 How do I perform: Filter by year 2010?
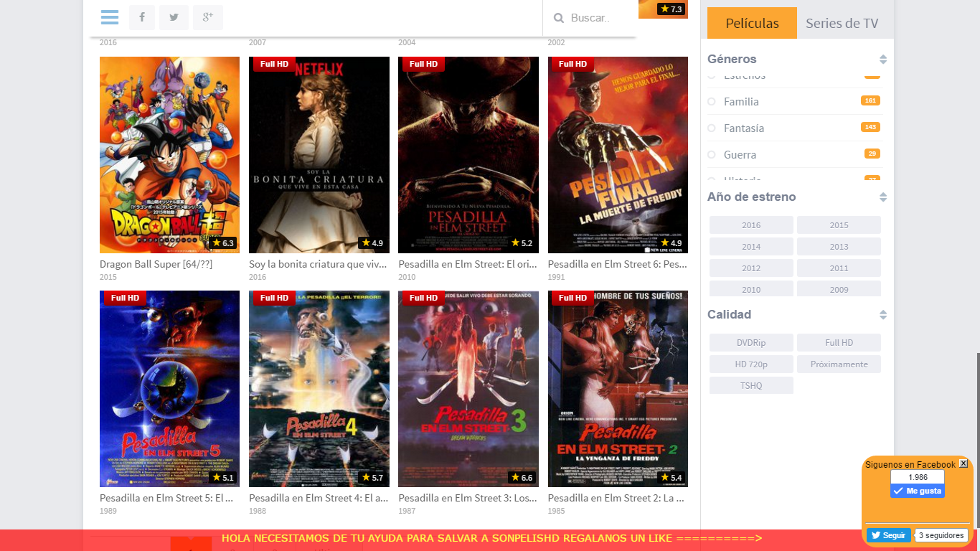tap(751, 289)
